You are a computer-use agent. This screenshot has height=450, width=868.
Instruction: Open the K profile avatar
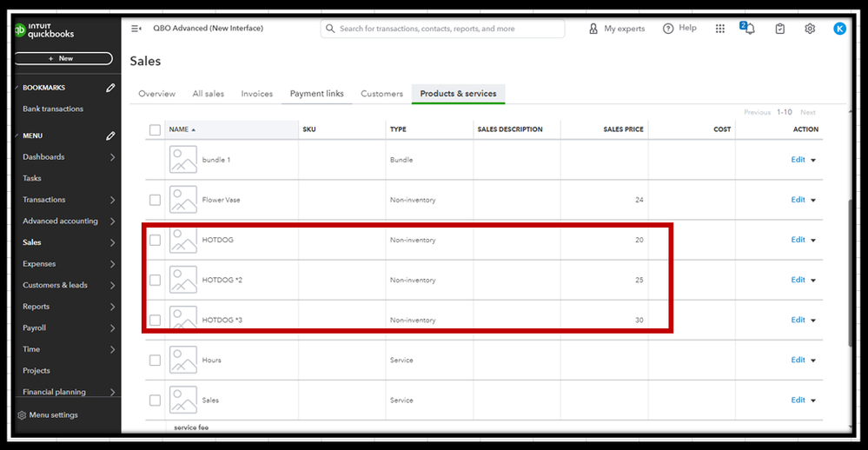839,28
